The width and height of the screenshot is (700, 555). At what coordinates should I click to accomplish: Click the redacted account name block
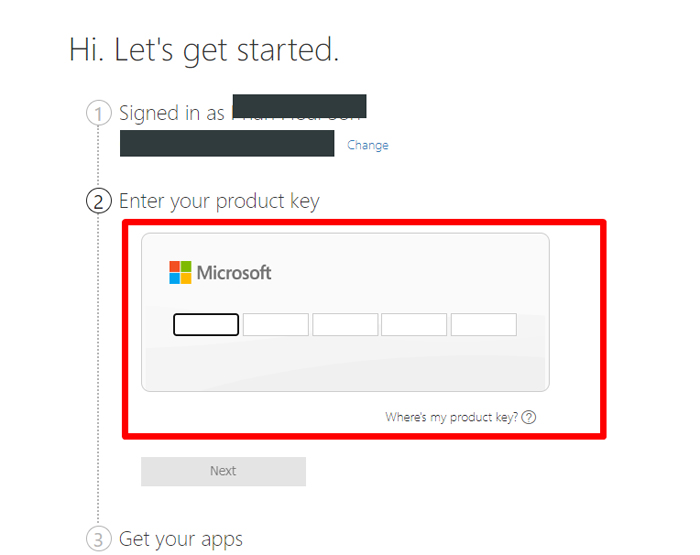(x=300, y=106)
